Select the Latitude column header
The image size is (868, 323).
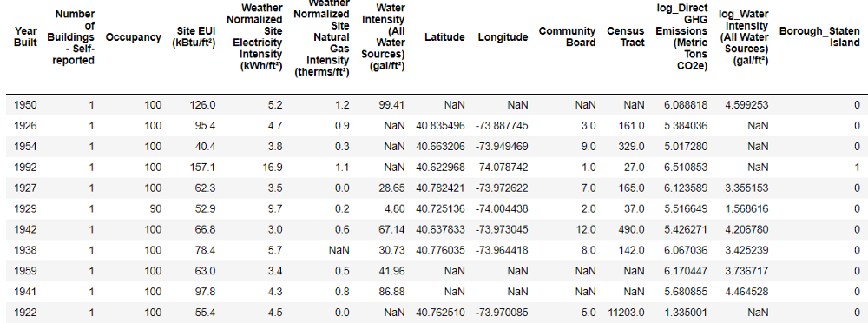pos(444,37)
